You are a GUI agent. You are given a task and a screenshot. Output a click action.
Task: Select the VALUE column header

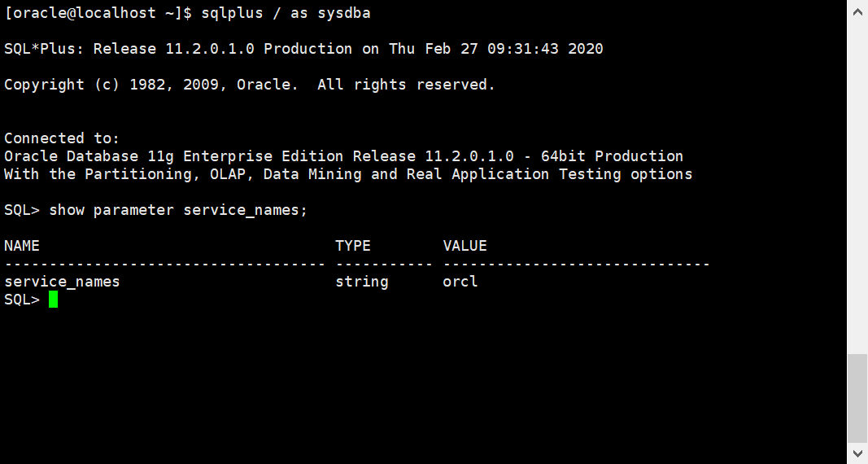(x=465, y=246)
